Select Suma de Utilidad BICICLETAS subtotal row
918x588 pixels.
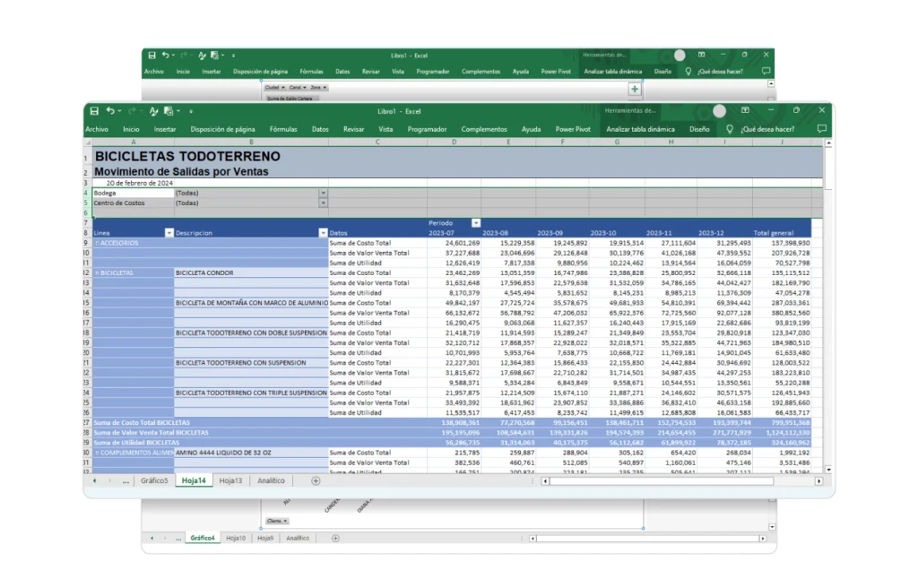click(x=452, y=443)
